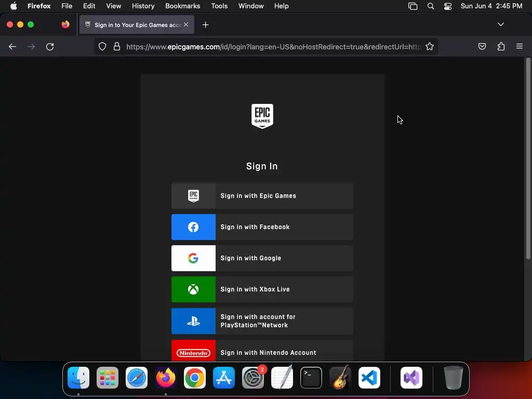Bookmark this page with the star

point(430,46)
